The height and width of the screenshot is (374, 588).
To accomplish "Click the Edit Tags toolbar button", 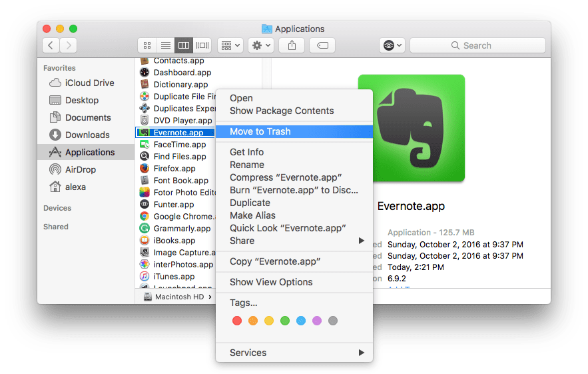I will [x=322, y=45].
